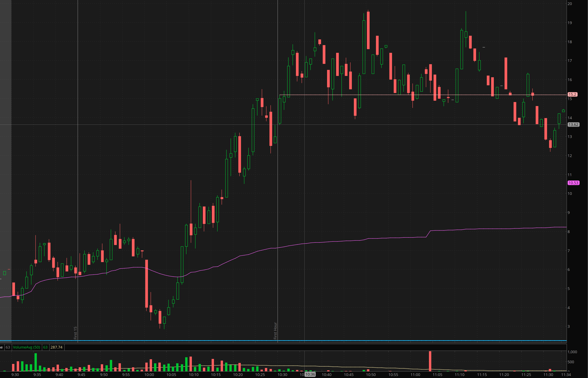
Task: Click the 500 volume axis label
Action: [x=571, y=362]
